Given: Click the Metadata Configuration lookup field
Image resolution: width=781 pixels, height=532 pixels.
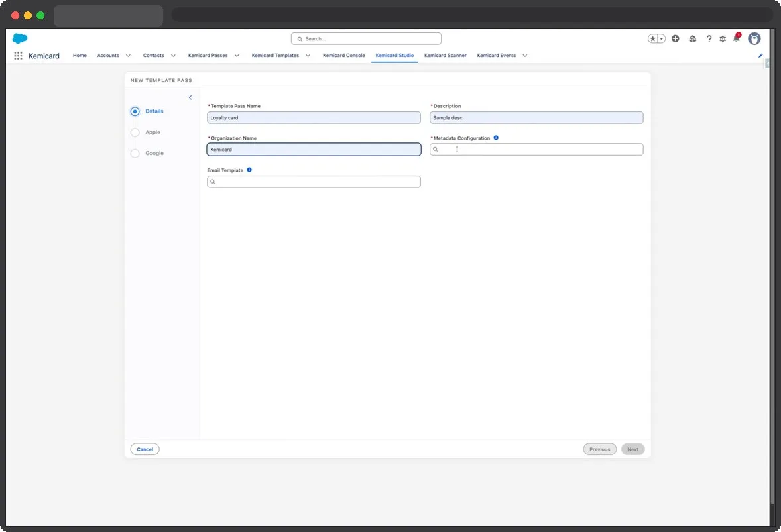Looking at the screenshot, I should (x=536, y=149).
